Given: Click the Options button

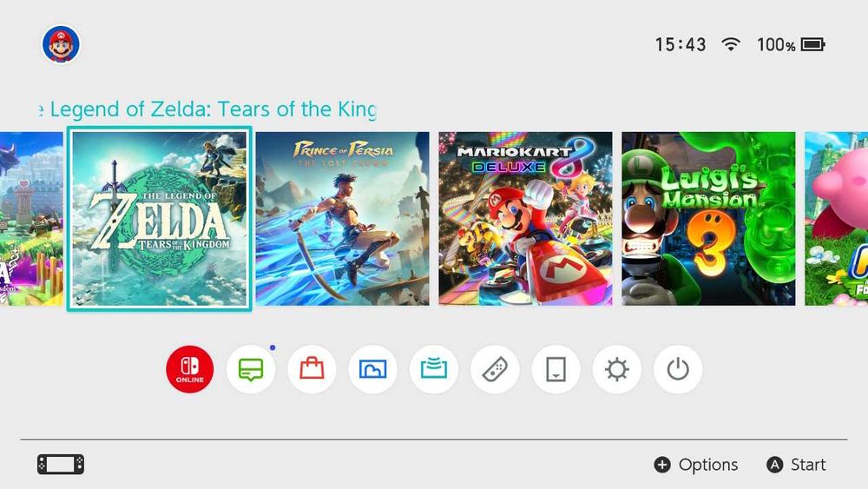Looking at the screenshot, I should 696,465.
